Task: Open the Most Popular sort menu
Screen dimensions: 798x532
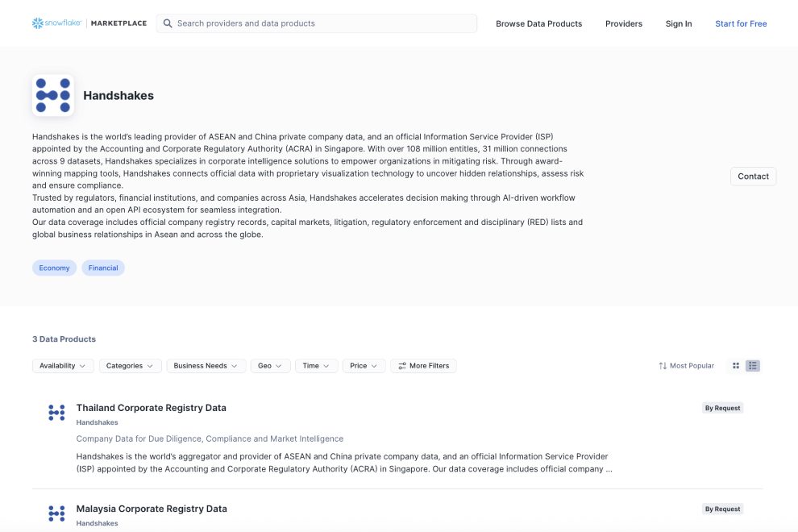Action: (x=686, y=366)
